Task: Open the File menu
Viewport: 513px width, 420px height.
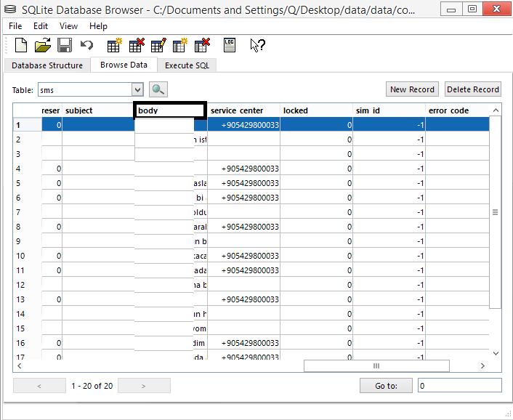Action: coord(15,26)
